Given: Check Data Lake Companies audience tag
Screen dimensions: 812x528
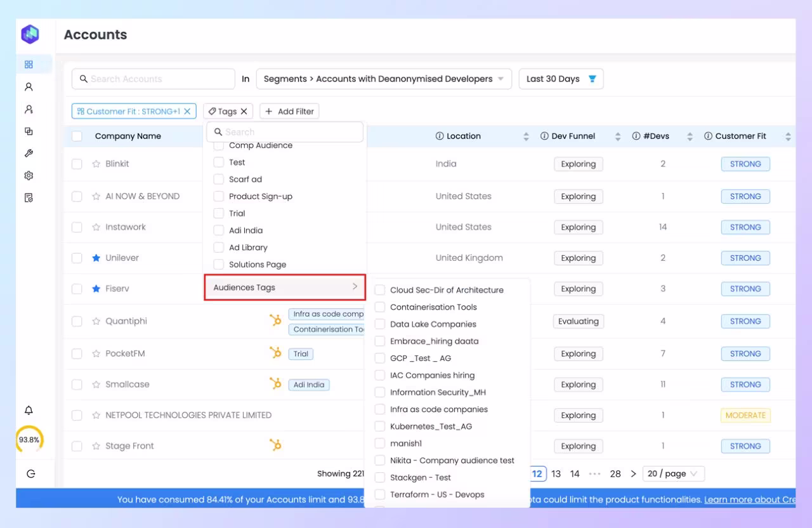Looking at the screenshot, I should (x=380, y=324).
